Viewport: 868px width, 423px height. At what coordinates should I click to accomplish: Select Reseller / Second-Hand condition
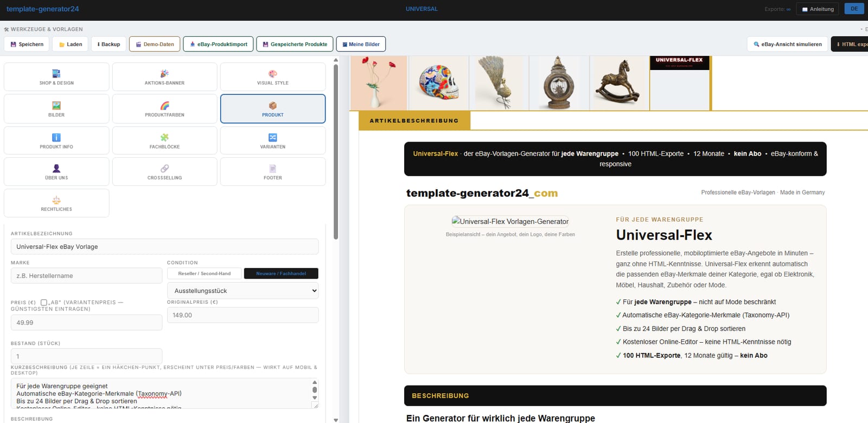(x=205, y=274)
